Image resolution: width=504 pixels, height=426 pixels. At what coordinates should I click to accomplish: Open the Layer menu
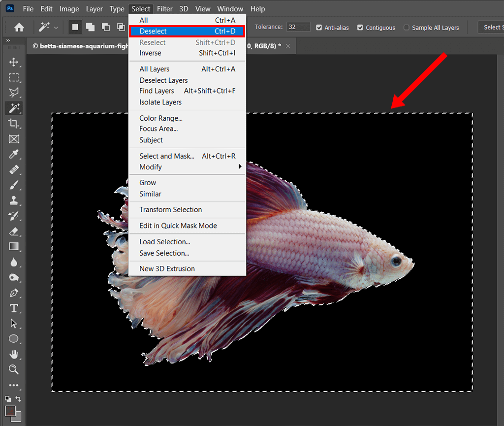click(94, 9)
